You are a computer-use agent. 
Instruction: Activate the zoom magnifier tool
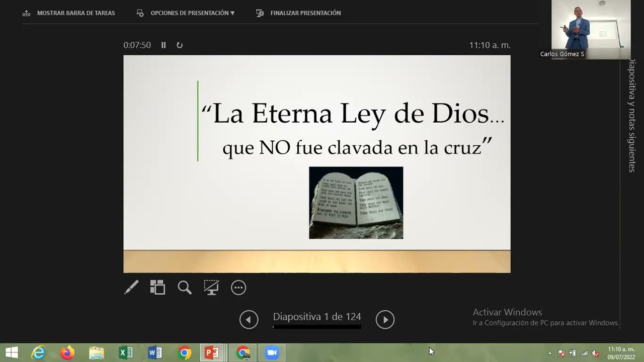(x=185, y=288)
